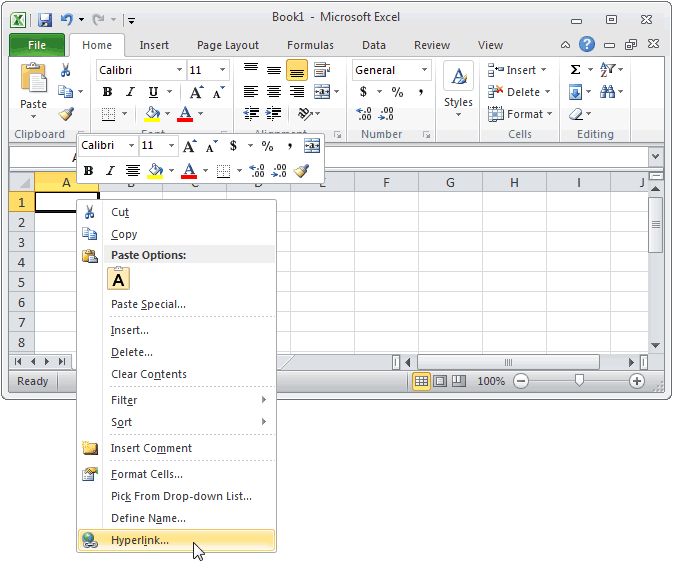Open the mini toolbar font size dropdown
The width and height of the screenshot is (674, 563).
(x=171, y=146)
